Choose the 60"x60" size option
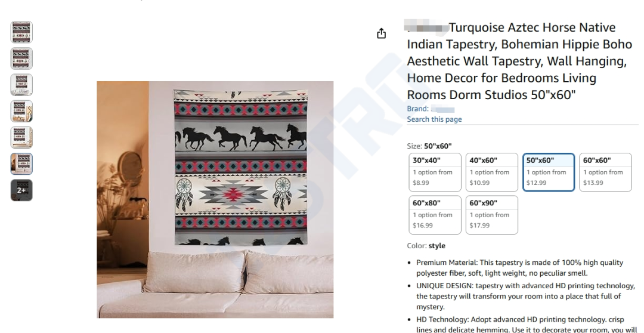The image size is (644, 333). [605, 172]
